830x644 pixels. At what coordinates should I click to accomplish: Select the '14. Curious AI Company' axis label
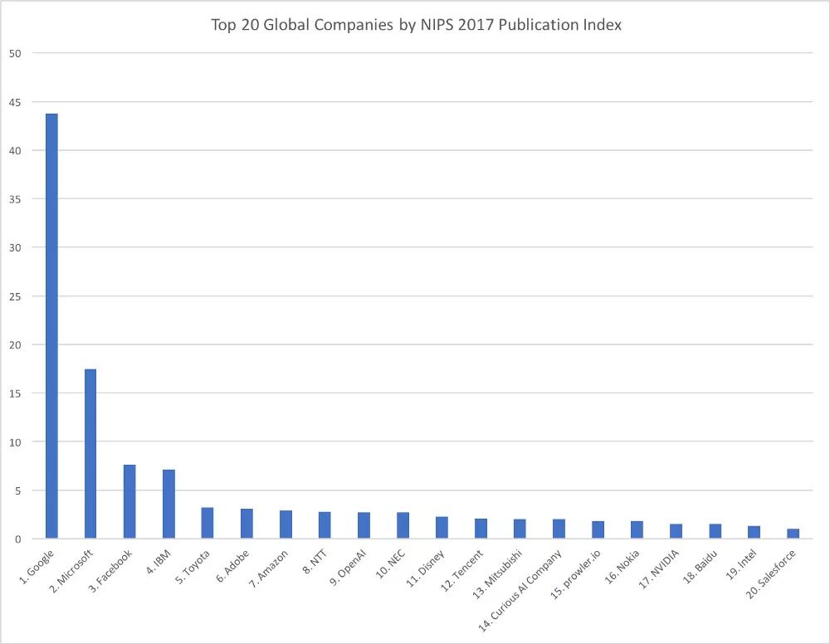(x=520, y=591)
